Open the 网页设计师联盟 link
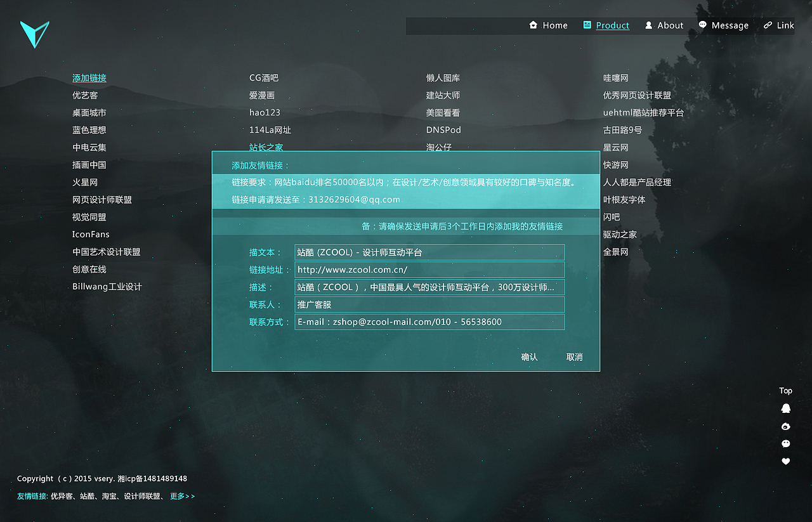812x522 pixels. pyautogui.click(x=102, y=200)
